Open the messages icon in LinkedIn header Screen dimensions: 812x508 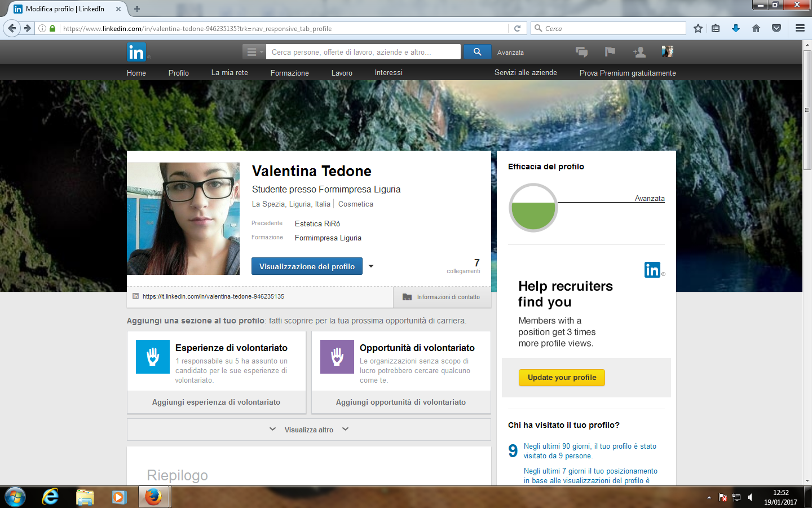tap(581, 52)
